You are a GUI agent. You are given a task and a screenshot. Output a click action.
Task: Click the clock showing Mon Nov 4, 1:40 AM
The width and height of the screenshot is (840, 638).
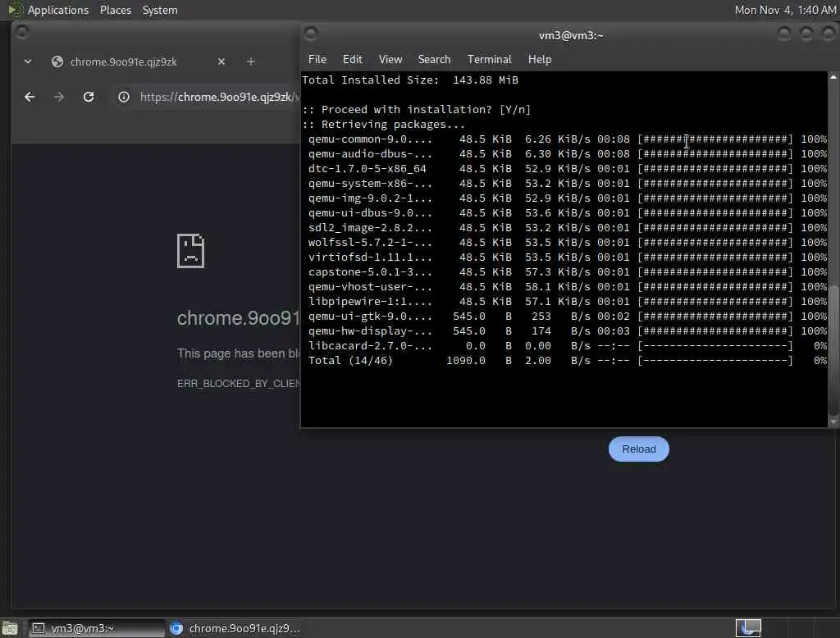(x=785, y=10)
